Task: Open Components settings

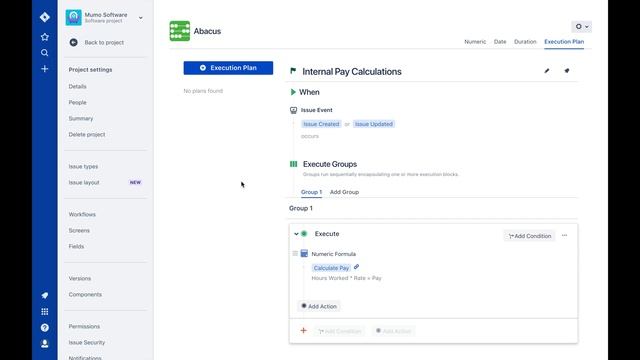Action: pos(85,294)
